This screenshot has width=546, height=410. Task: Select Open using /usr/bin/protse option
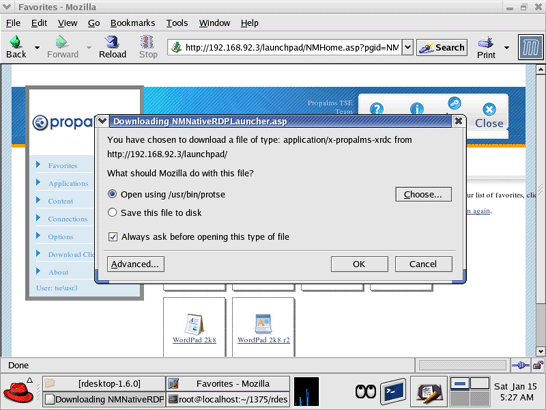pos(112,194)
